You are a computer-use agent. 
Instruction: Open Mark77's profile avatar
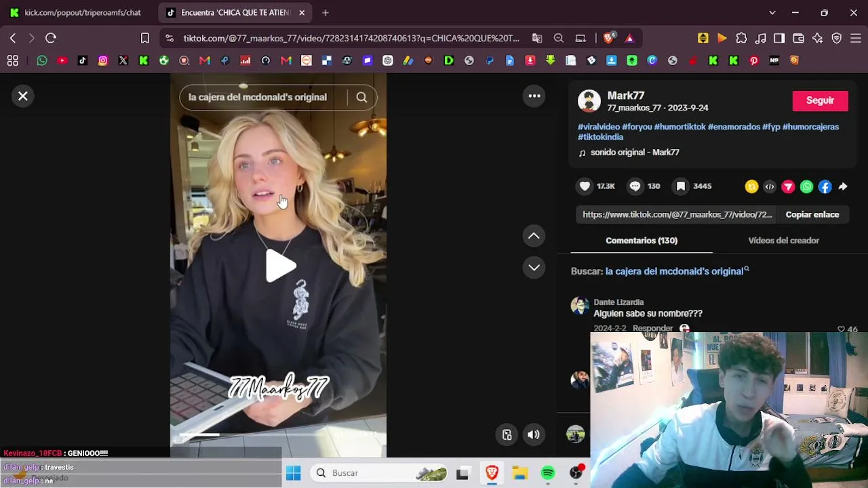coord(589,101)
